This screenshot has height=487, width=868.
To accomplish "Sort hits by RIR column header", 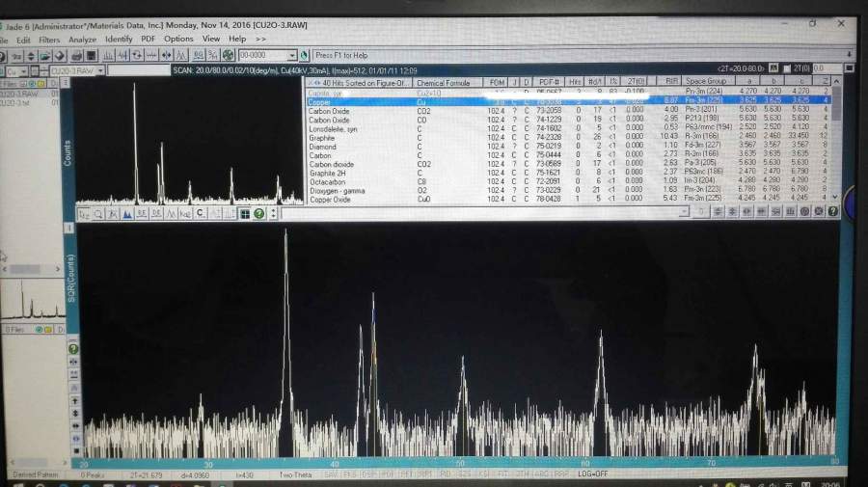I will (x=671, y=81).
